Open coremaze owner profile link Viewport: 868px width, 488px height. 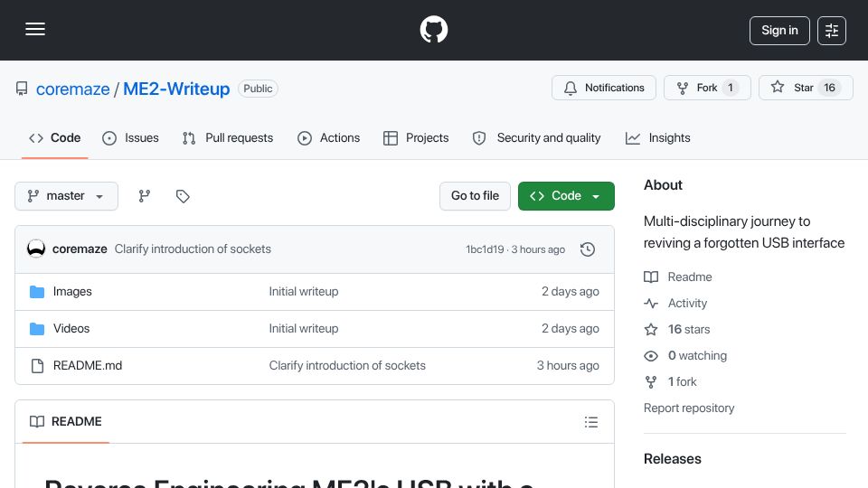coord(72,89)
